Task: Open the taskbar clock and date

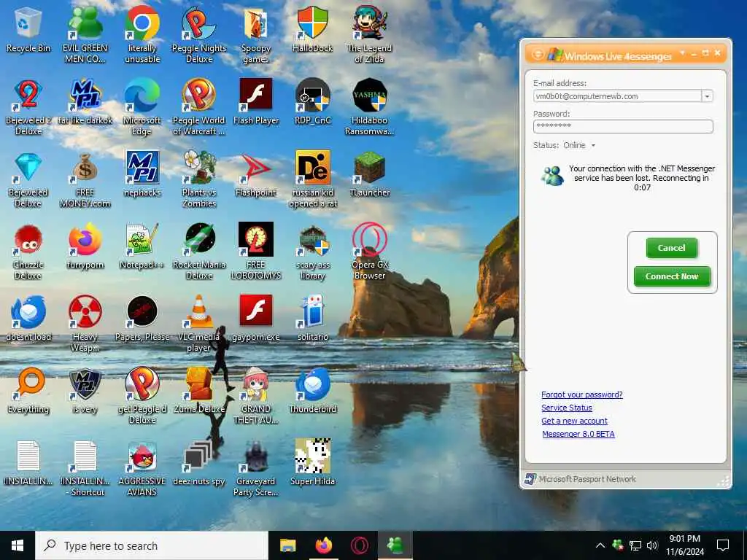Action: (684, 545)
